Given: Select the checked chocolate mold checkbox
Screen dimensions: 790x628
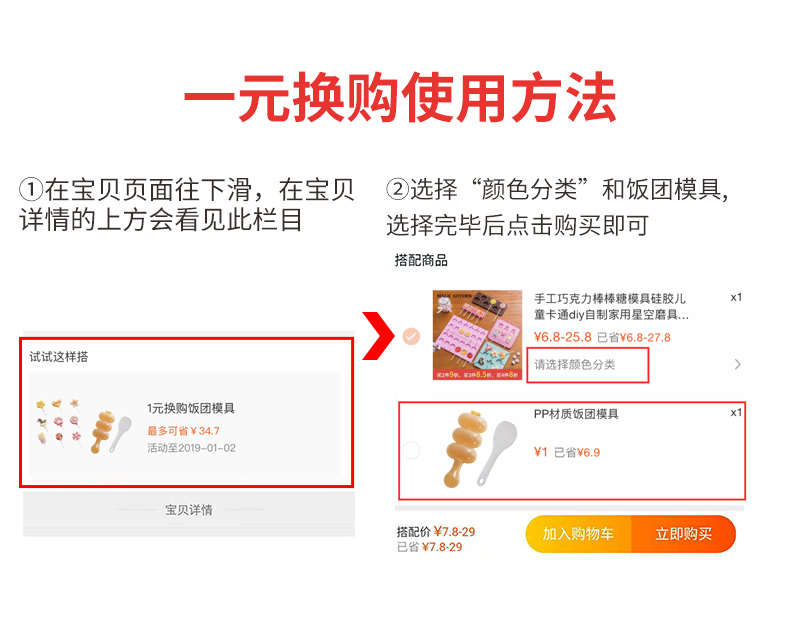Looking at the screenshot, I should point(412,336).
